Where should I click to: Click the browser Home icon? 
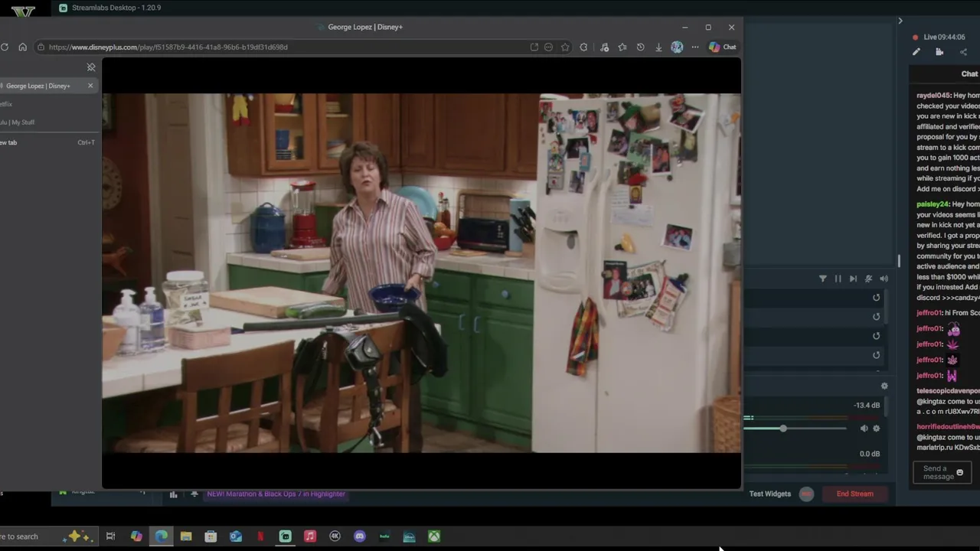22,47
